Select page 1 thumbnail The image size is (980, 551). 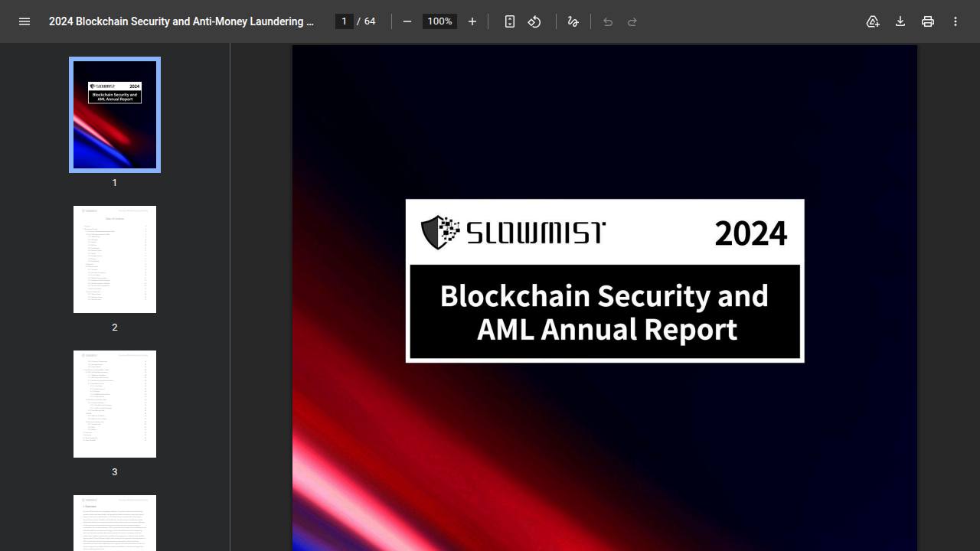(115, 115)
